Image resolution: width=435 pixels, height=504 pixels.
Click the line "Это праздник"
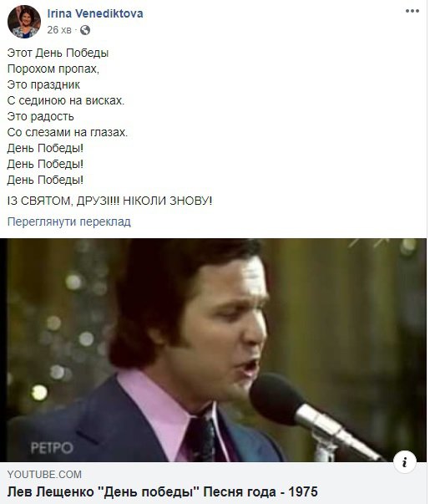click(x=43, y=85)
